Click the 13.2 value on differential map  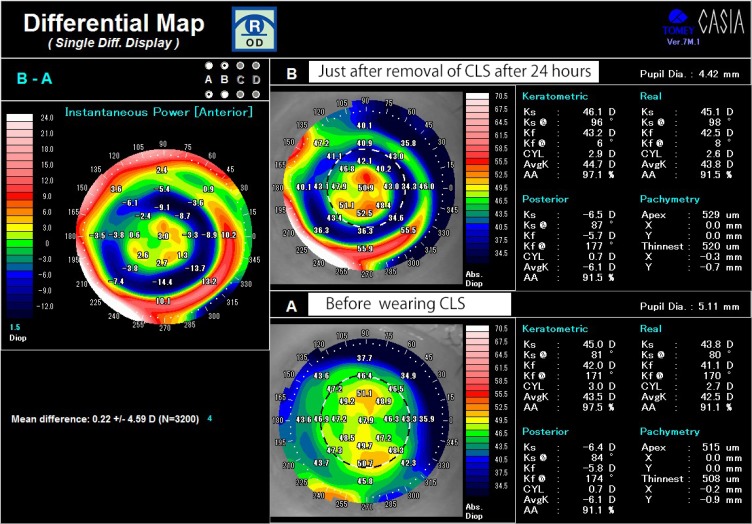tap(209, 281)
